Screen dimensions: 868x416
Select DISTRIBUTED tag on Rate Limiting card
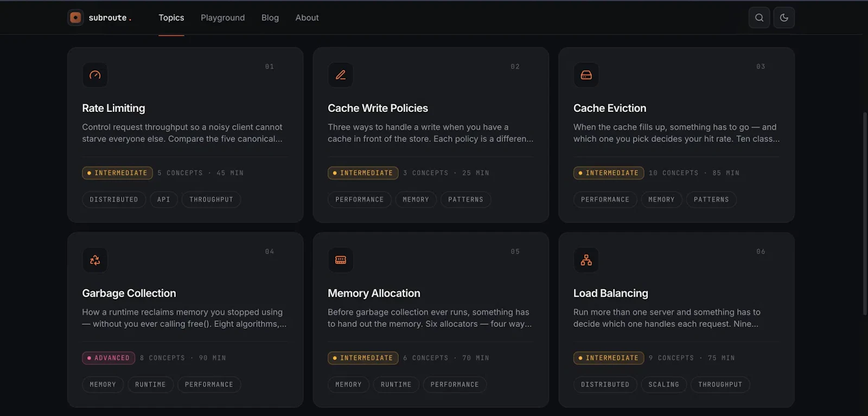[x=114, y=199]
